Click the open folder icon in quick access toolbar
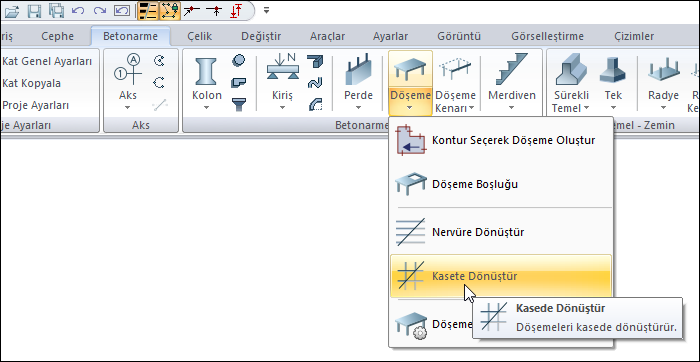 pos(12,11)
